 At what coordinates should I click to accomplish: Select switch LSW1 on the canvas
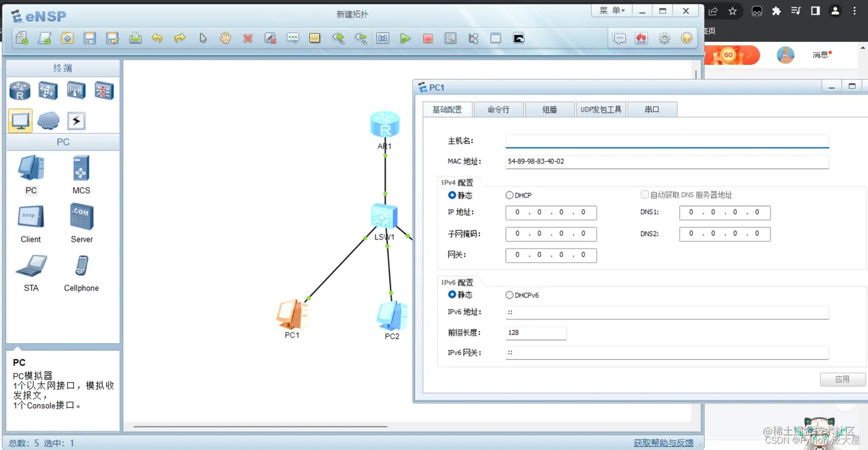(384, 216)
